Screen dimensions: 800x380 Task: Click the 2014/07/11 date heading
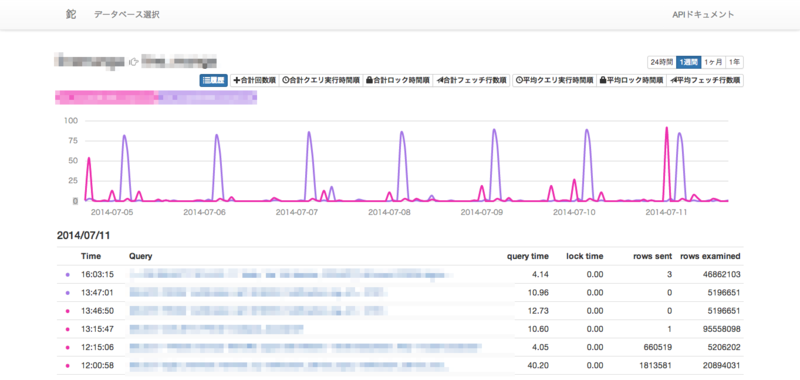[83, 236]
